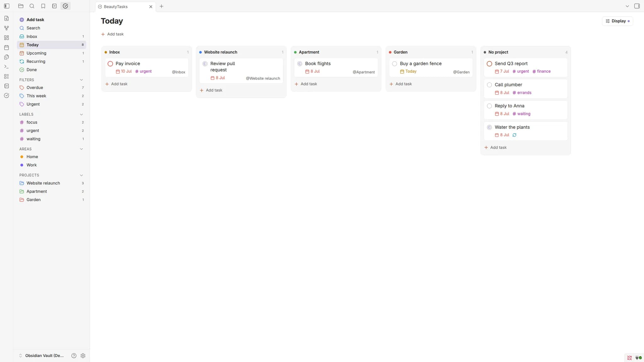This screenshot has height=362, width=644.
Task: Mark Send Q3 report as done
Action: point(489,64)
